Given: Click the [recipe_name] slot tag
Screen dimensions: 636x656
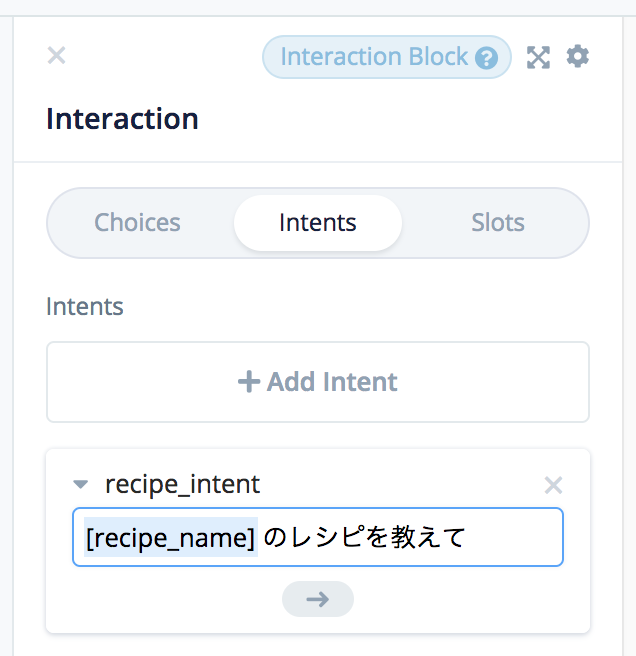Looking at the screenshot, I should tap(170, 538).
